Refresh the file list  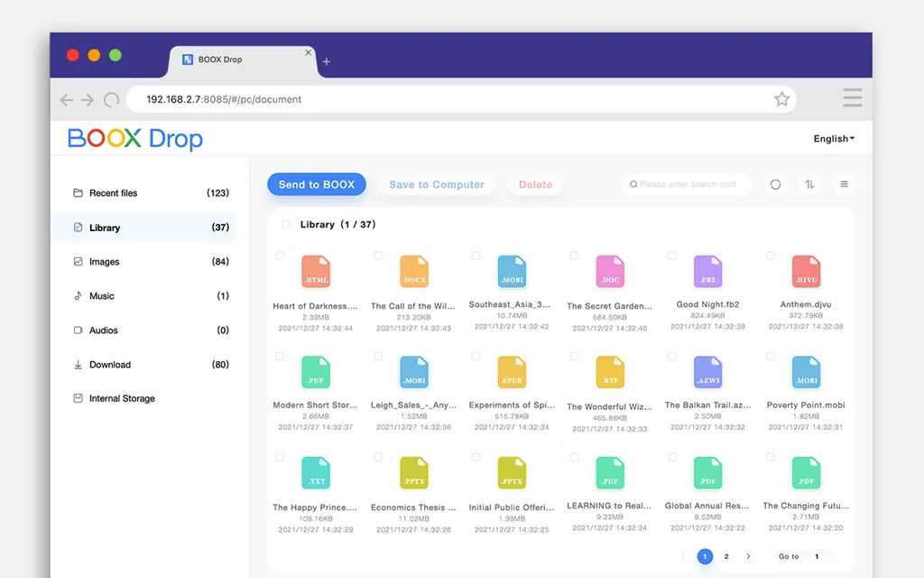pos(775,184)
